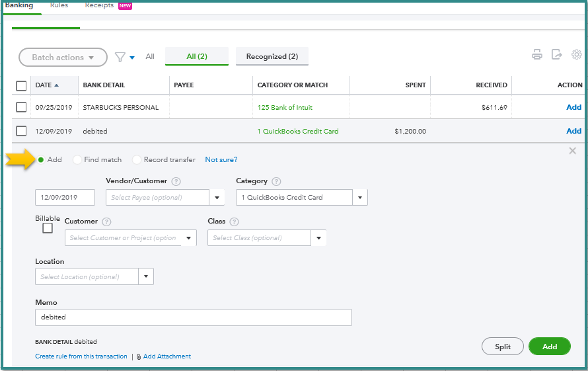
Task: Close the expanded transaction panel
Action: tap(572, 151)
